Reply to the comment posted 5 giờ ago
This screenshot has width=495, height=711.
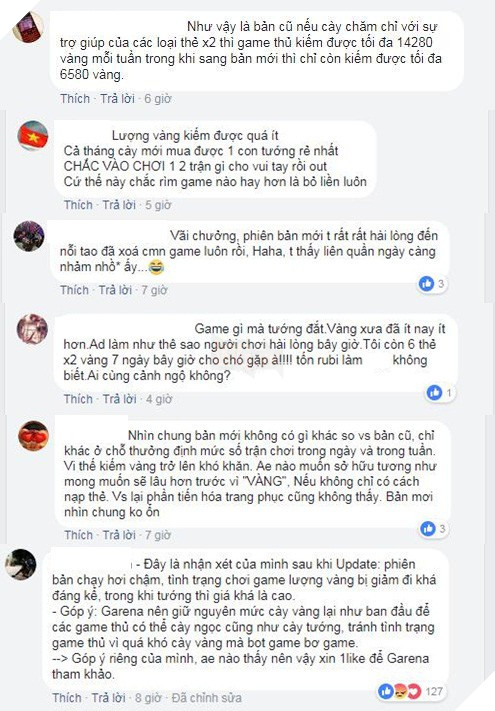pyautogui.click(x=119, y=205)
